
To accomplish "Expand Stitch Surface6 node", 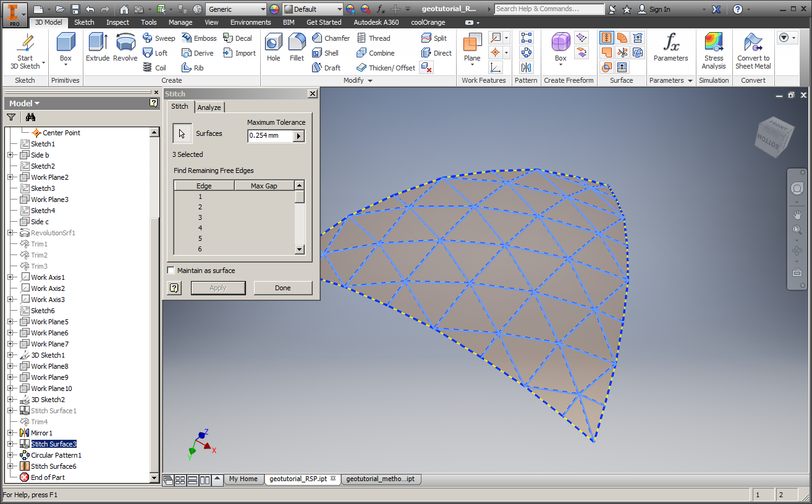I will pyautogui.click(x=10, y=466).
